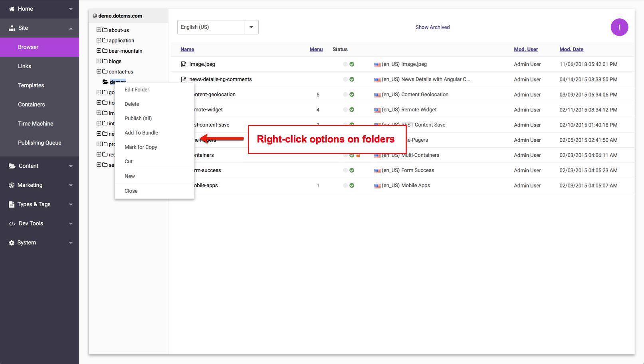Click the Image.jpeg file icon

click(184, 64)
